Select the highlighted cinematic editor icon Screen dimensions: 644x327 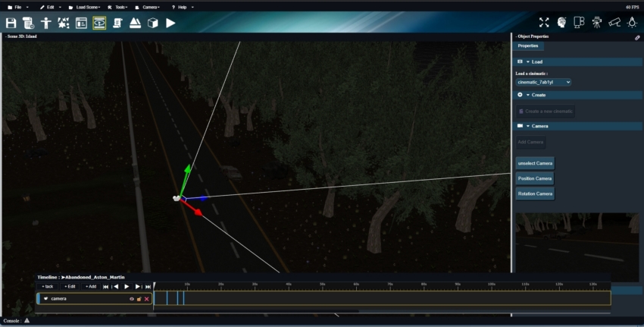(99, 23)
